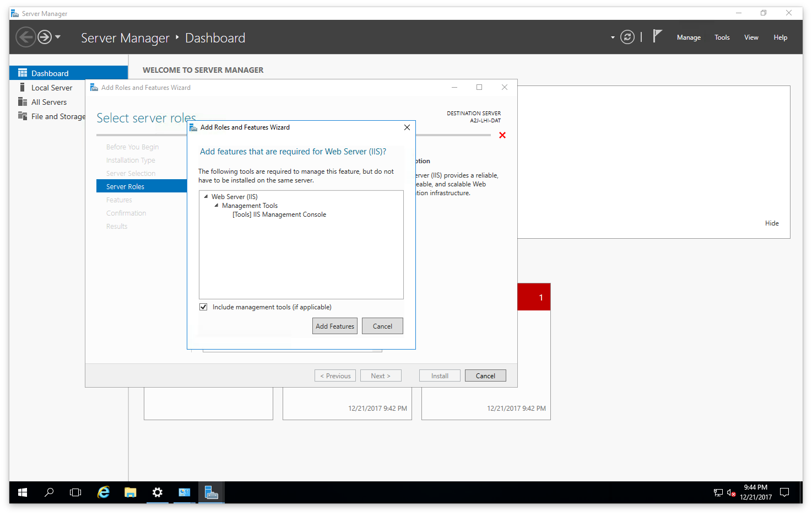Click the File and Storage sidebar icon
Viewport: 812px width, 515px height.
[x=23, y=116]
